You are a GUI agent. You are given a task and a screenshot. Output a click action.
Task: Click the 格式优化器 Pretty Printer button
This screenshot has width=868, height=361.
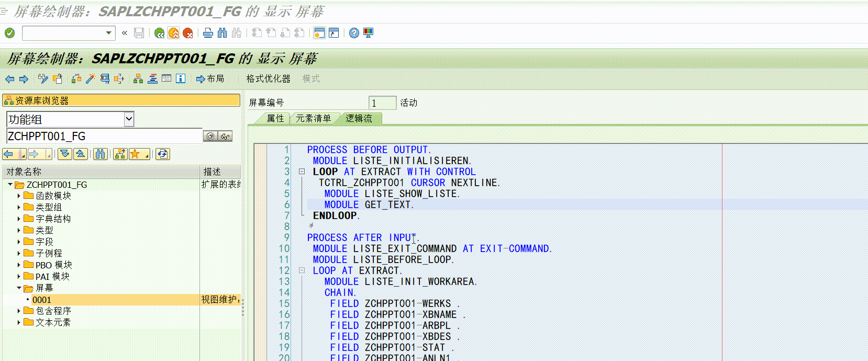(268, 79)
